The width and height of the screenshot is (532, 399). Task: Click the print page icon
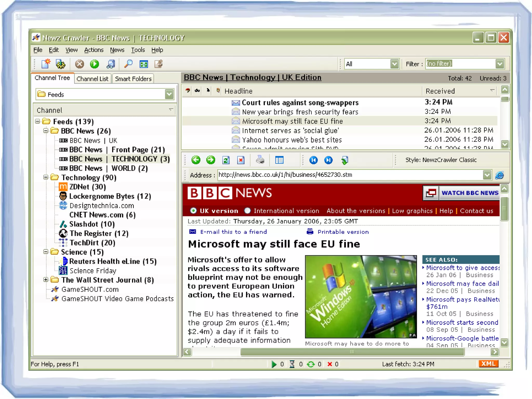click(x=260, y=160)
